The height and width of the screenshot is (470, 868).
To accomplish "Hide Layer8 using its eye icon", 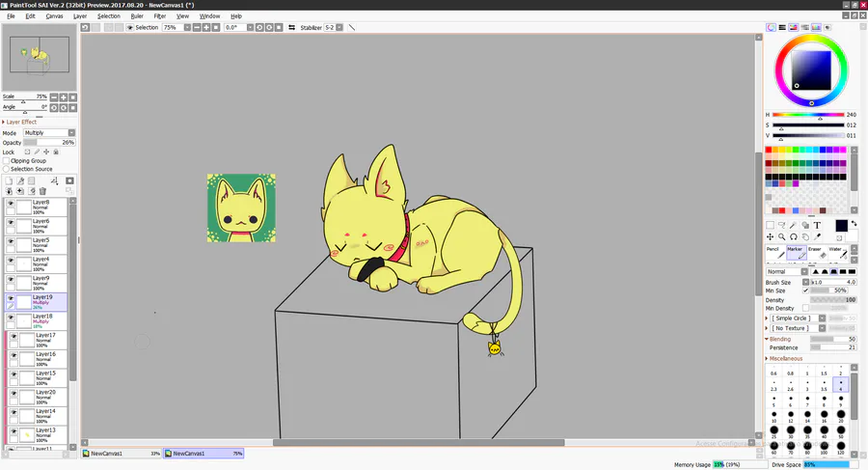I will tap(11, 204).
